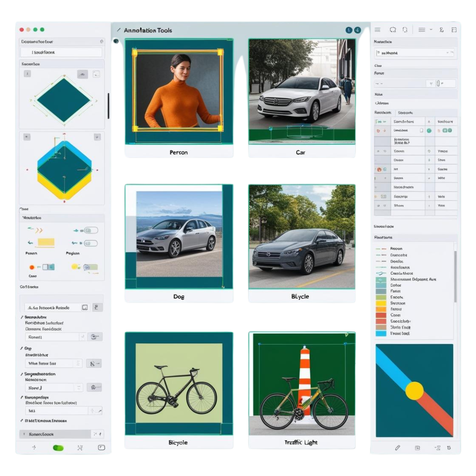Click the Person label under first image
Viewport: 476px width, 476px height.
(178, 152)
